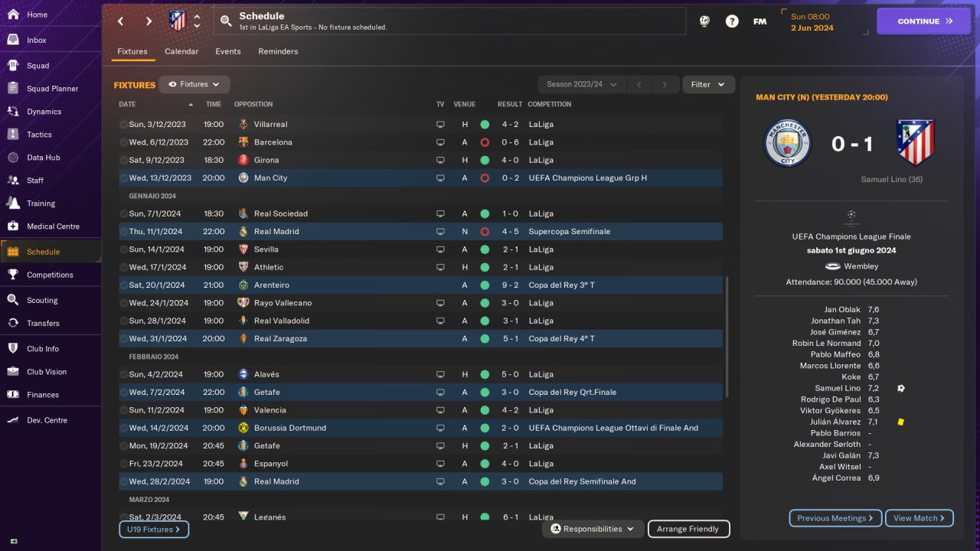Open the Filter dropdown
Viewport: 980px width, 551px height.
coord(708,84)
